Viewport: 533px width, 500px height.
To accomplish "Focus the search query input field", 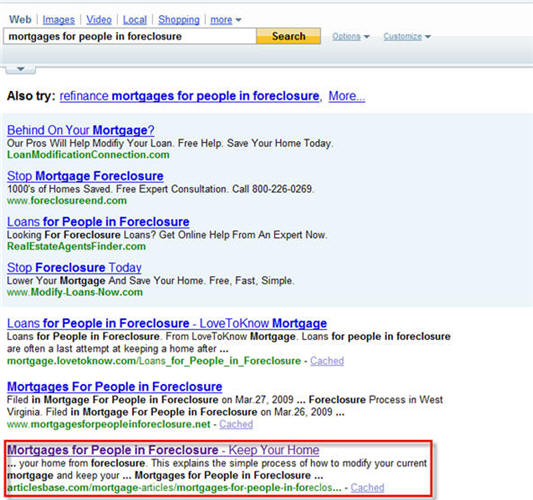I will point(130,36).
